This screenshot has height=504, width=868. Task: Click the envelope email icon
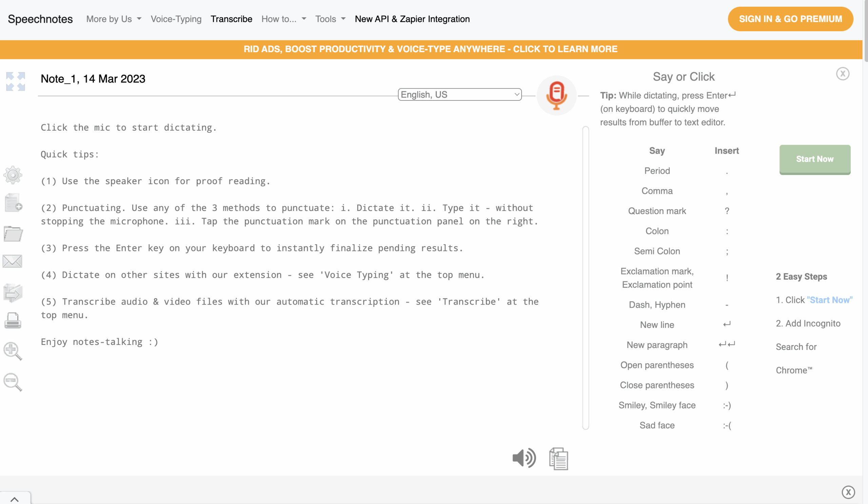13,261
